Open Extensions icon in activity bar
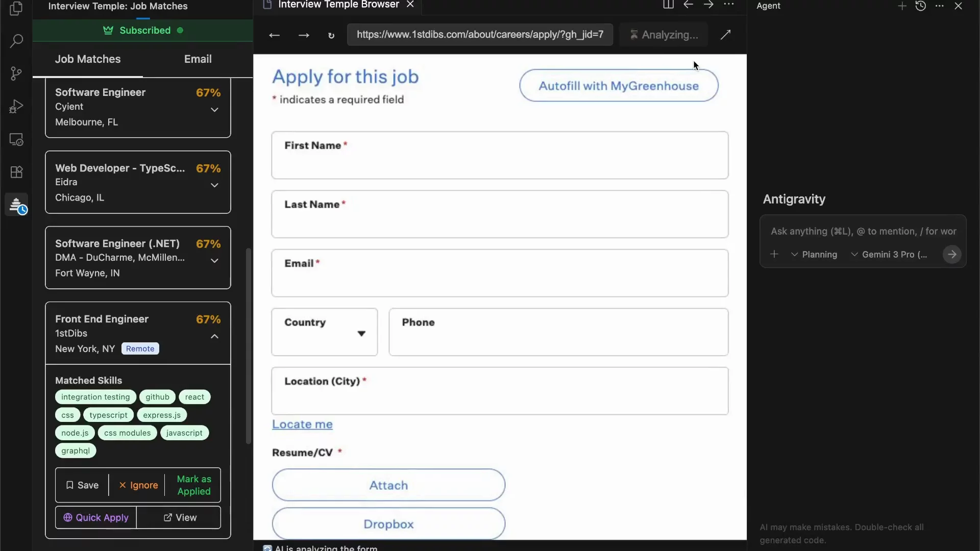Viewport: 980px width, 551px height. (x=16, y=172)
